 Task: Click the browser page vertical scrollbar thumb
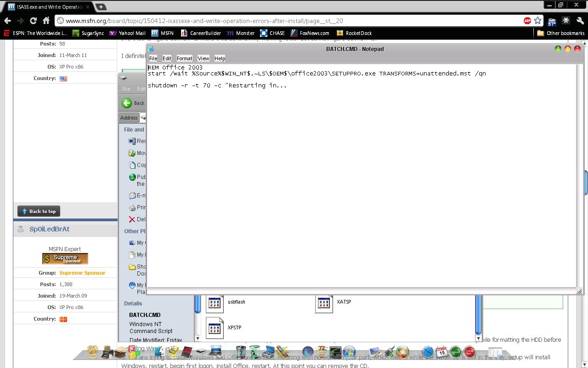pyautogui.click(x=586, y=182)
